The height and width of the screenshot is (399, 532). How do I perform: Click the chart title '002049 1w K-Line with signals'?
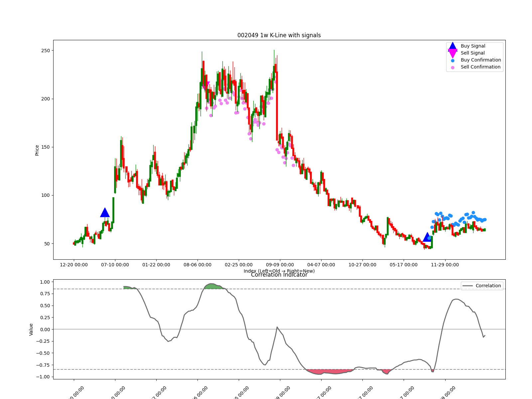pyautogui.click(x=279, y=35)
